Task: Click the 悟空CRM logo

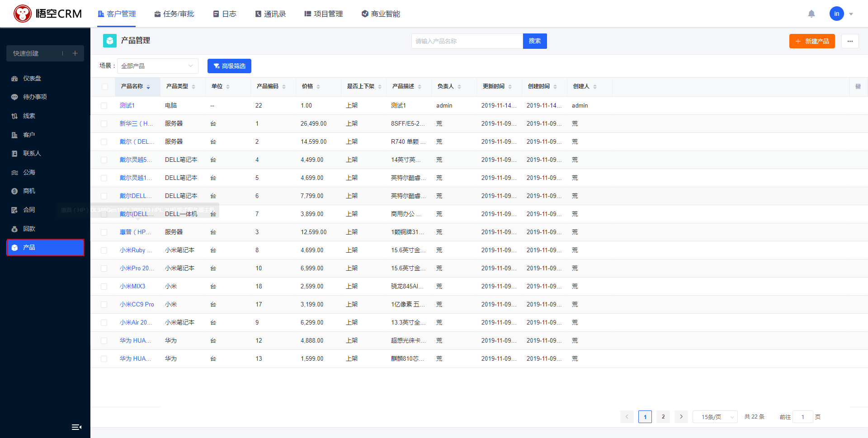Action: point(47,14)
